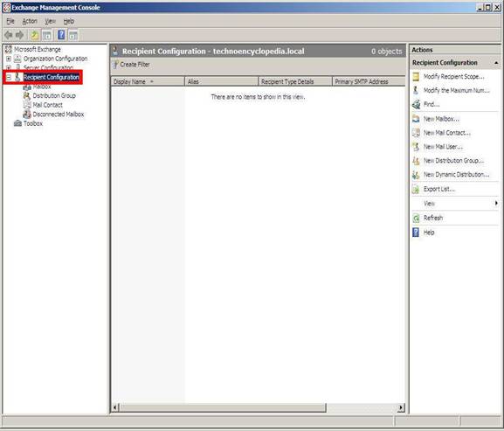Click the Show/Hide Action Pane toolbar icon

click(x=73, y=35)
